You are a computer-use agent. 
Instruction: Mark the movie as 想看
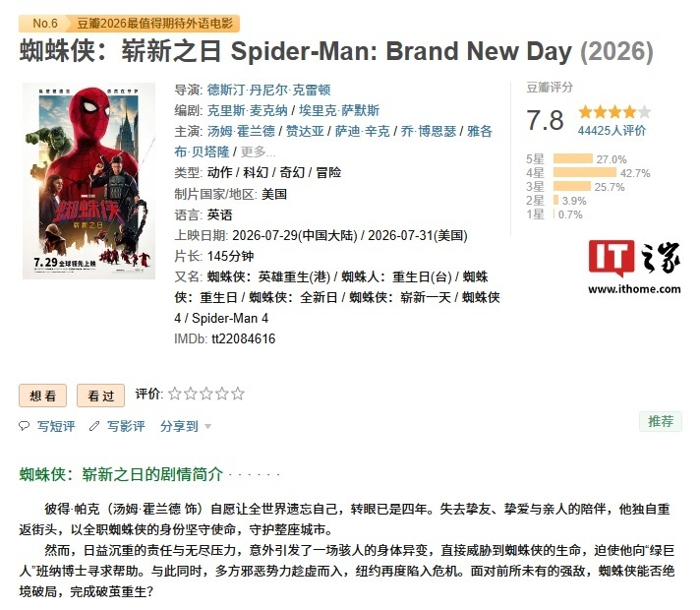[x=43, y=396]
